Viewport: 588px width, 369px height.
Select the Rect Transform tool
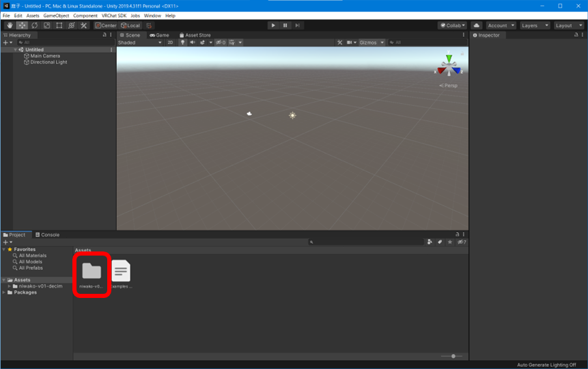[59, 25]
